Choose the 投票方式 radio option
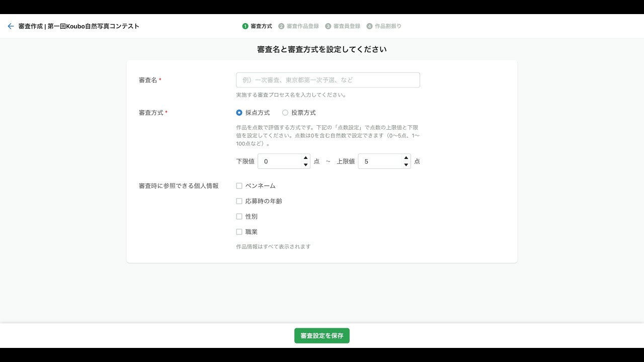The image size is (644, 362). click(285, 113)
